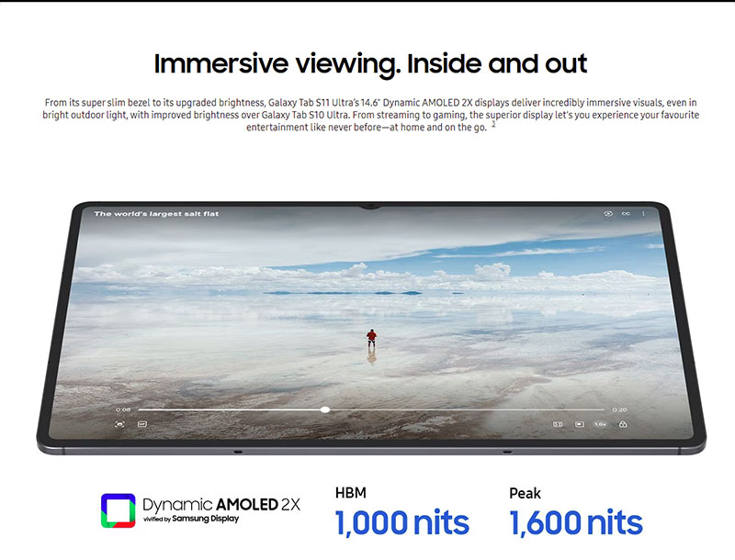Click the 0:20 total duration label
735x560 pixels.
click(619, 409)
